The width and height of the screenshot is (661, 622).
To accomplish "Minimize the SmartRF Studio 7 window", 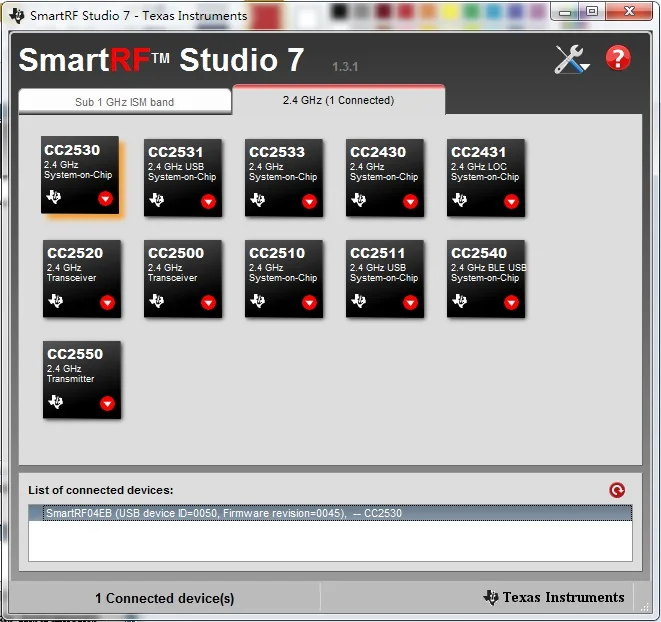I will click(x=565, y=12).
